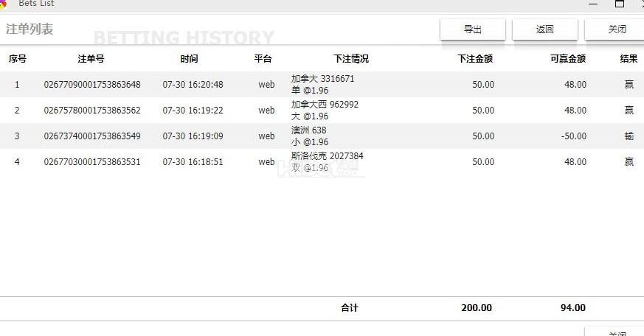Click the 合计 total label
This screenshot has height=336, width=644.
(350, 308)
